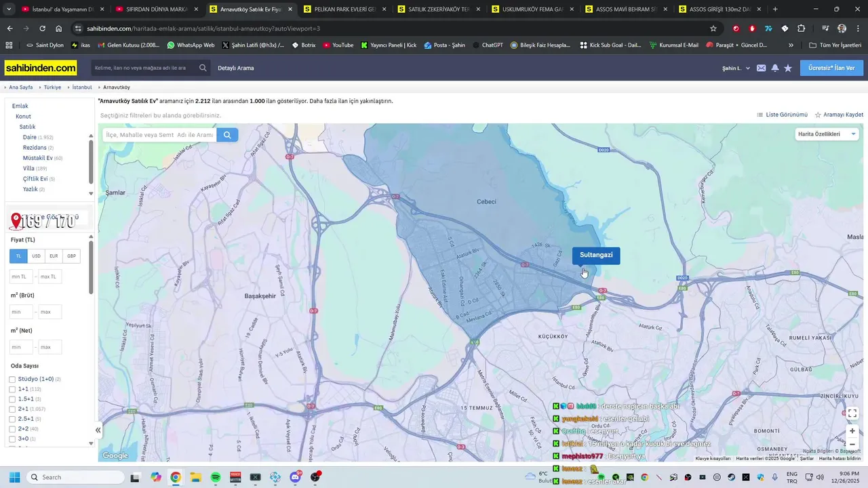Reload the page
Image resolution: width=868 pixels, height=488 pixels.
coord(42,28)
